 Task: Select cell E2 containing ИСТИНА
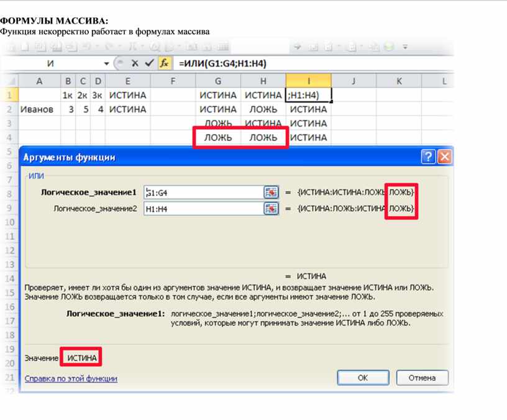point(128,109)
